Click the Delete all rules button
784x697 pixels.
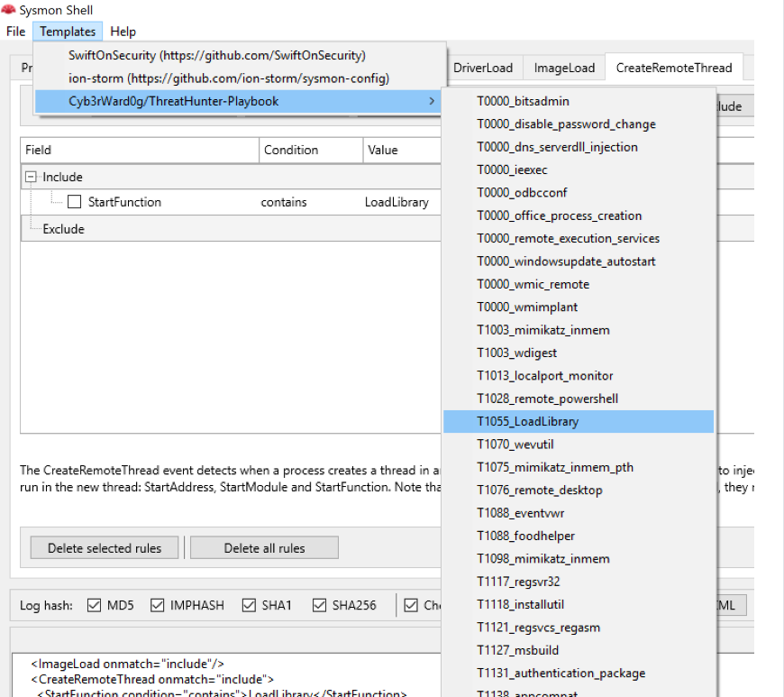click(263, 547)
